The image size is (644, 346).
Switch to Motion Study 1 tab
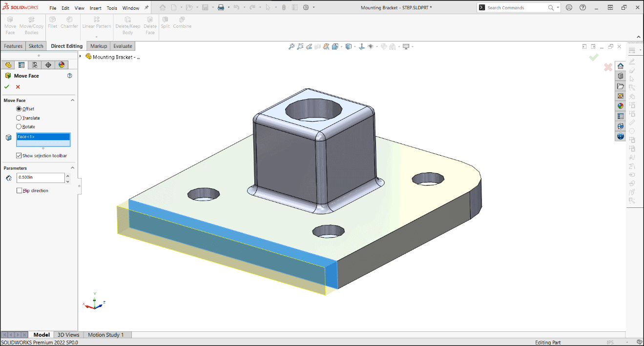click(x=106, y=335)
